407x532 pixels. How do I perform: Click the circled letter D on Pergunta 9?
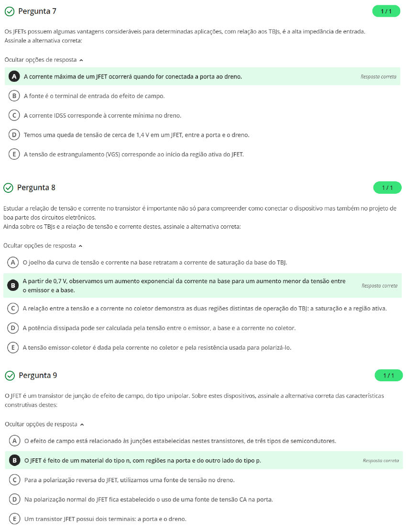13,499
